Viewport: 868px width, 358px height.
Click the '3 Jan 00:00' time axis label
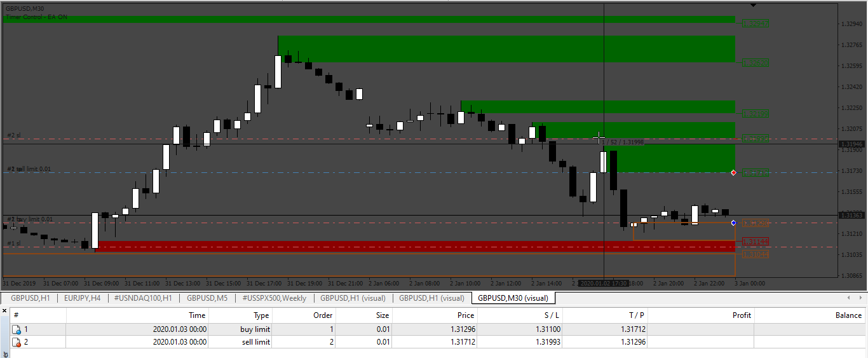coord(750,283)
